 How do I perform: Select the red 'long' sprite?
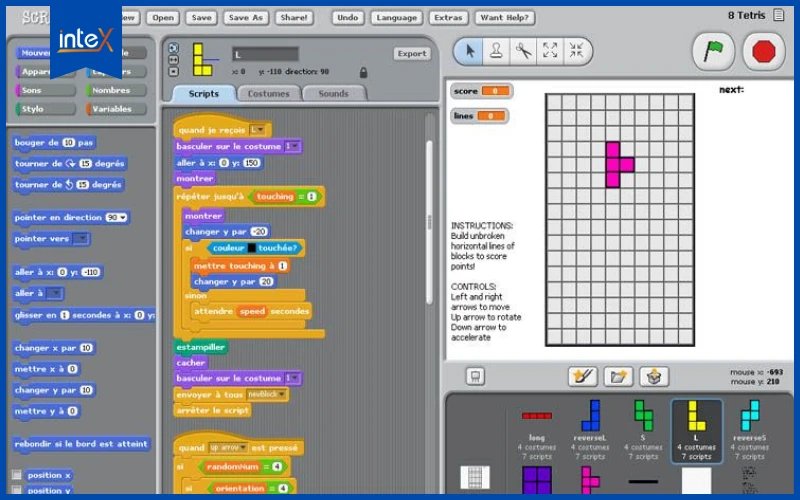tap(537, 433)
